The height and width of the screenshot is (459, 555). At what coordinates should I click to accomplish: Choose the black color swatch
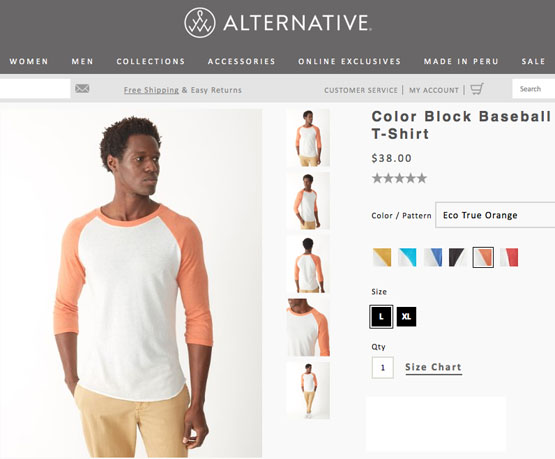(x=457, y=257)
